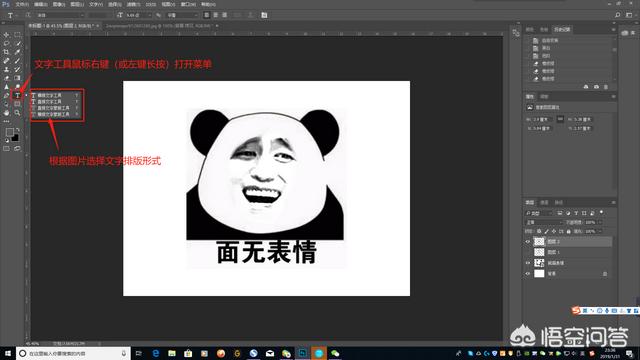Select the Lasso tool
Viewport: 640px width, 360px height.
[x=7, y=43]
